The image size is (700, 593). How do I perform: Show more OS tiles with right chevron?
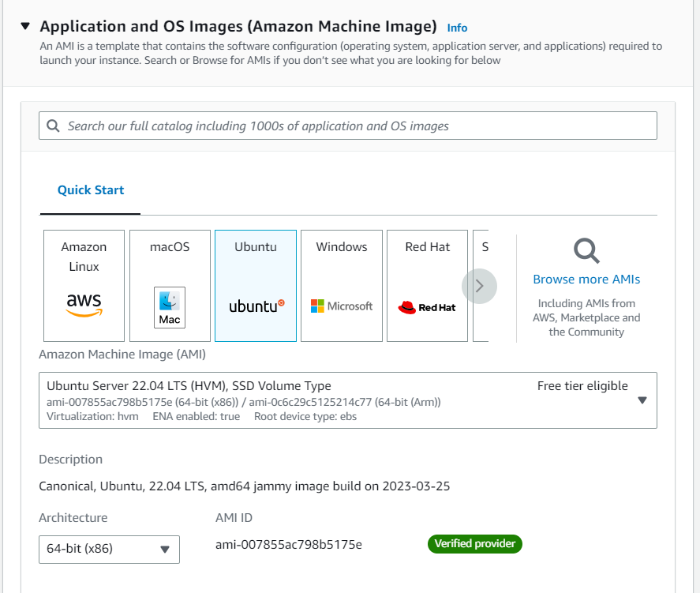(479, 286)
